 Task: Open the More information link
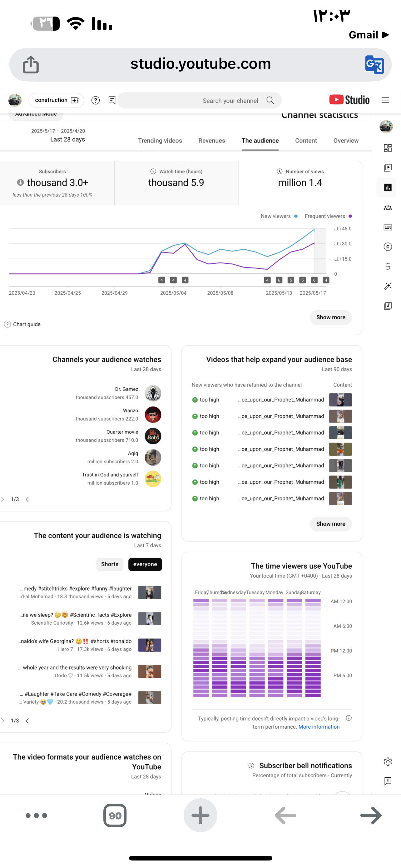tap(319, 727)
